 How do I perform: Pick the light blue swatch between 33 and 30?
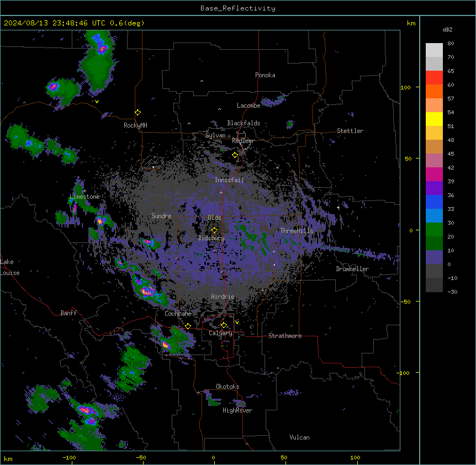click(434, 216)
